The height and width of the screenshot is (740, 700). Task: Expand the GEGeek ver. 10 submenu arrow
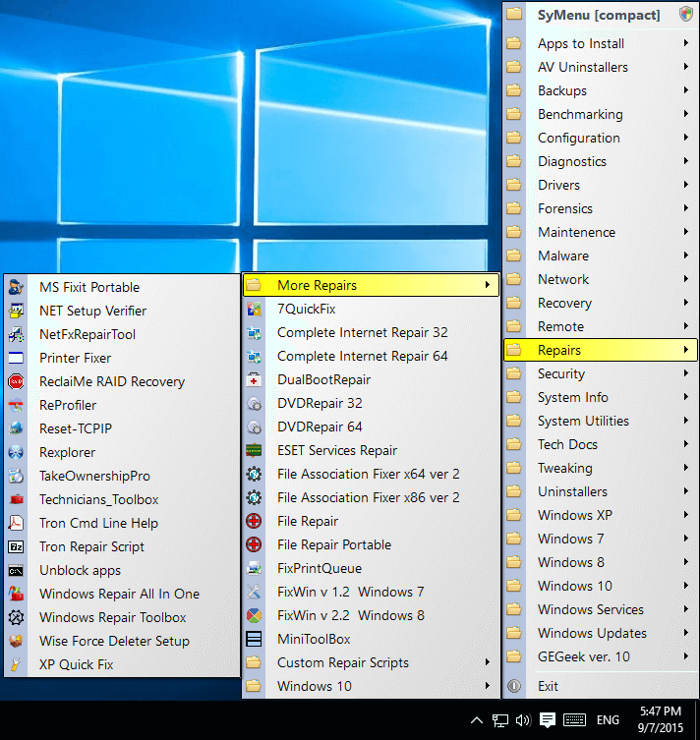point(686,656)
